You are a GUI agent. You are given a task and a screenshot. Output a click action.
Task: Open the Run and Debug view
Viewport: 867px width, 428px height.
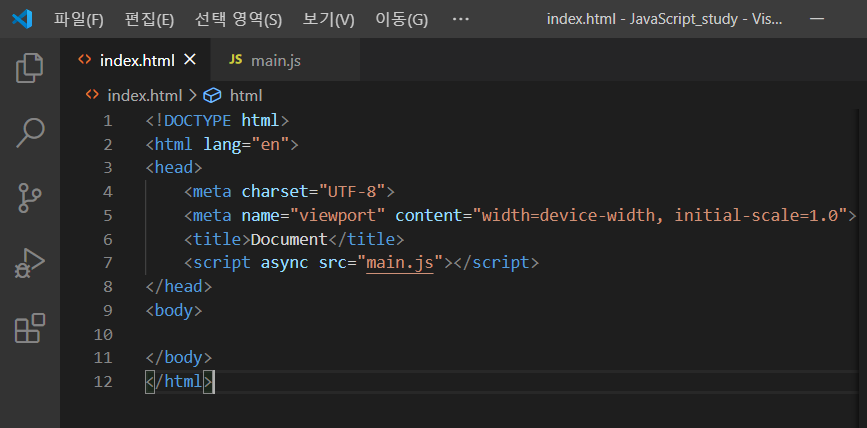point(30,263)
